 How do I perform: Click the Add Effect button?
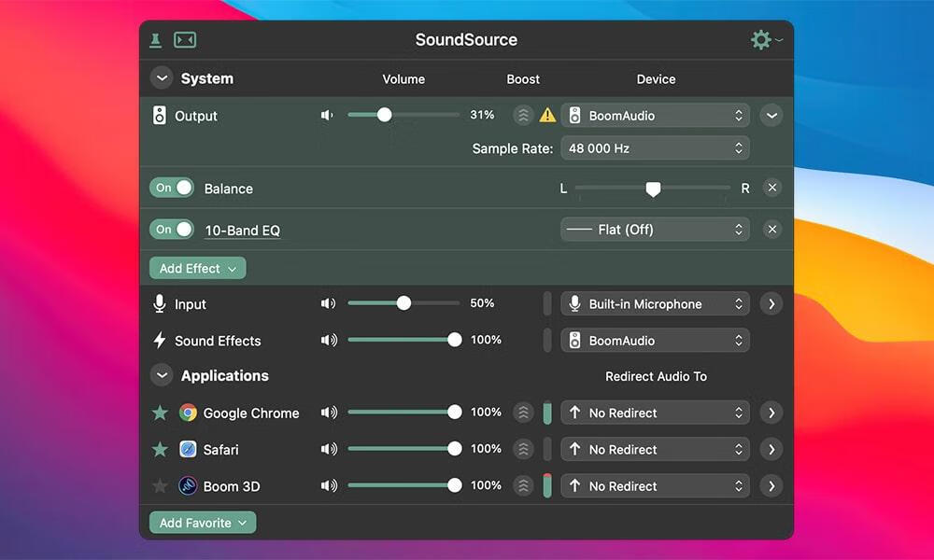(197, 268)
